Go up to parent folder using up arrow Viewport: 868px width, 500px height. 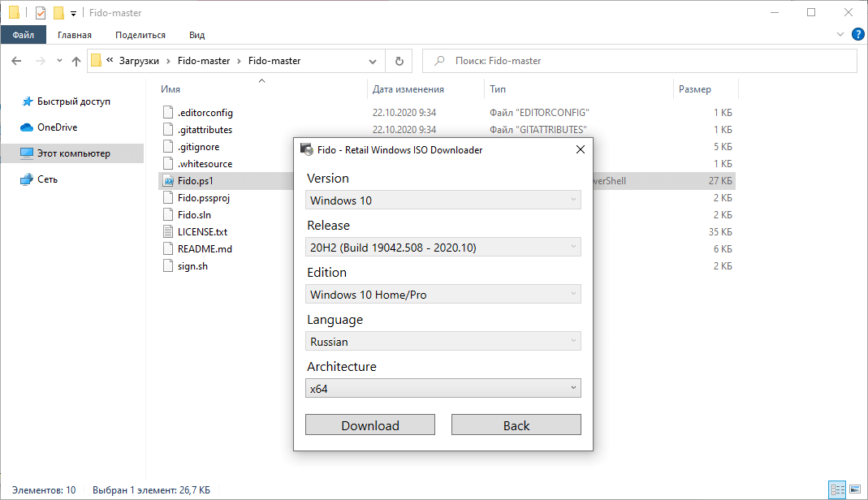(76, 60)
